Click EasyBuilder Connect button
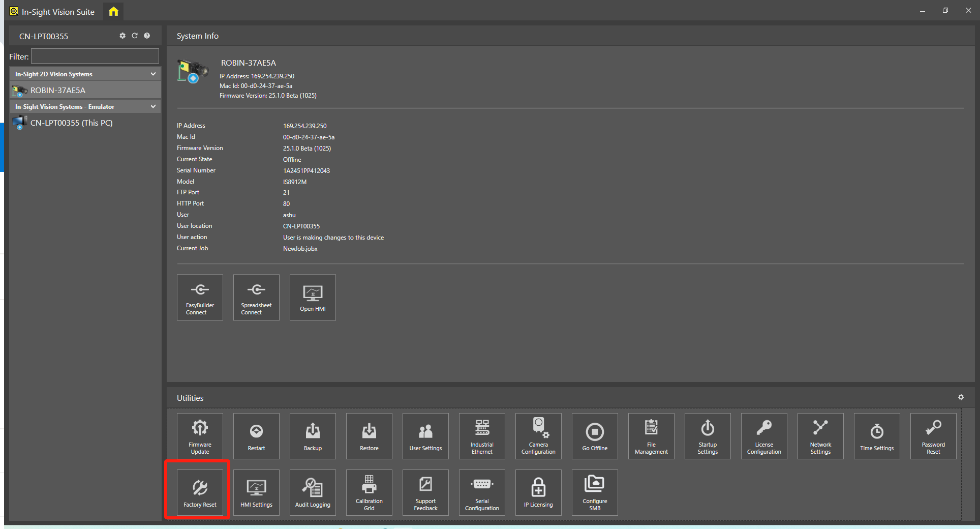 [200, 298]
